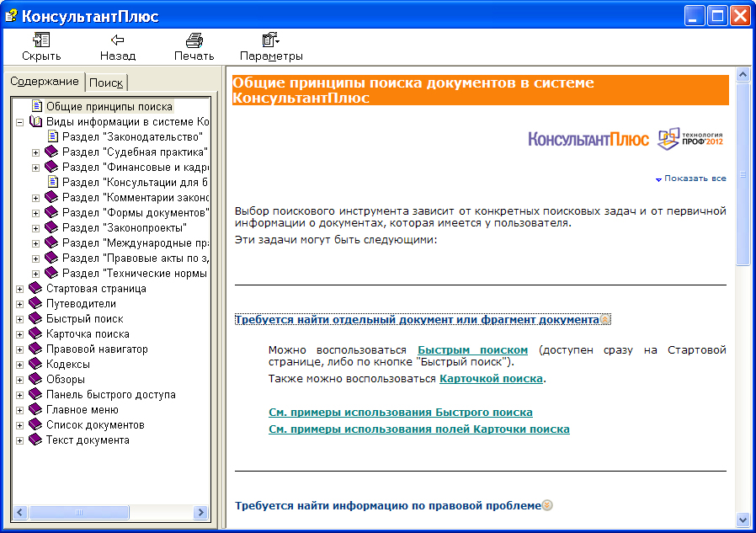Screen dimensions: 756x533
Task: Select the Главное меню tree item
Action: coord(83,409)
